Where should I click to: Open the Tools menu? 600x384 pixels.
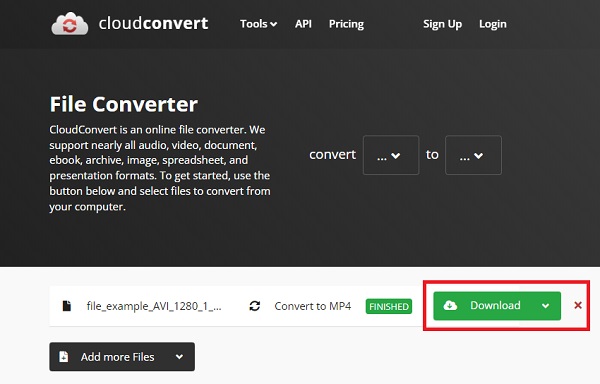click(x=258, y=24)
